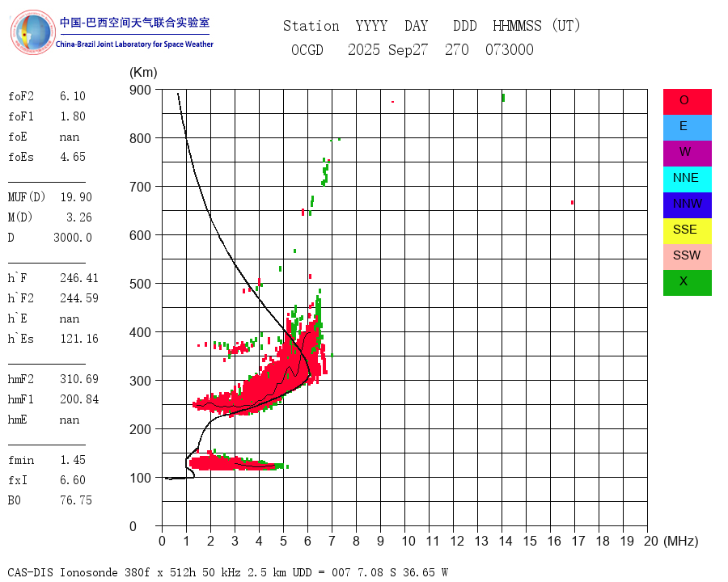Click the Station header label
The height and width of the screenshot is (582, 728).
tap(311, 26)
